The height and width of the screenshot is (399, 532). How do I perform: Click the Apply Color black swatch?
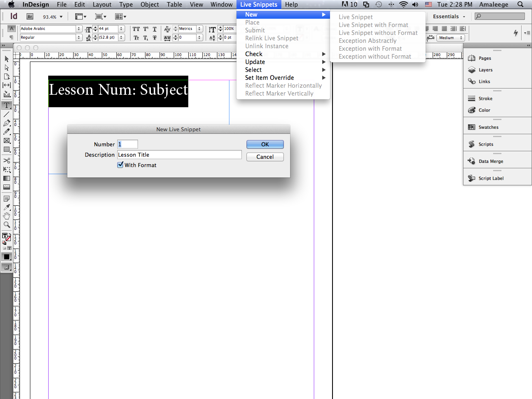(x=7, y=257)
